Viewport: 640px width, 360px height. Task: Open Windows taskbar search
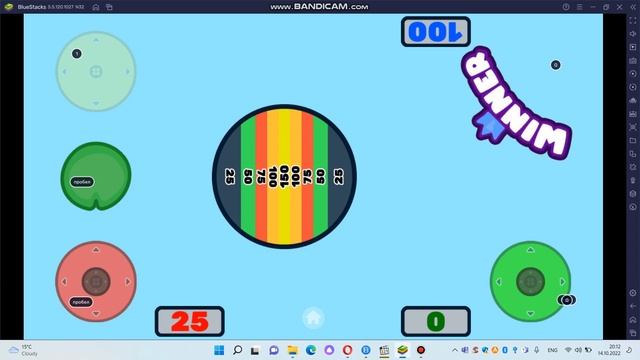point(237,350)
